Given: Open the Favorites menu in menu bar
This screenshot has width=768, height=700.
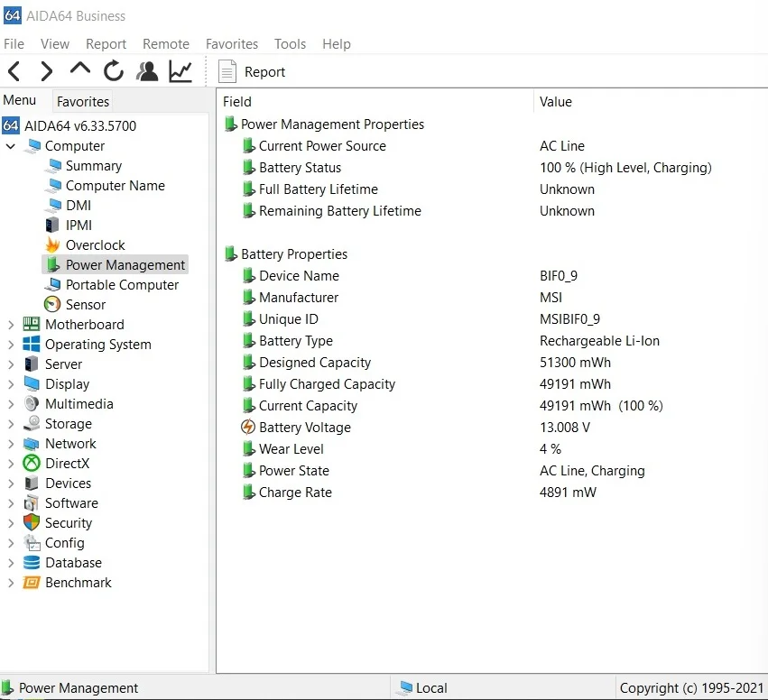Looking at the screenshot, I should (x=232, y=44).
